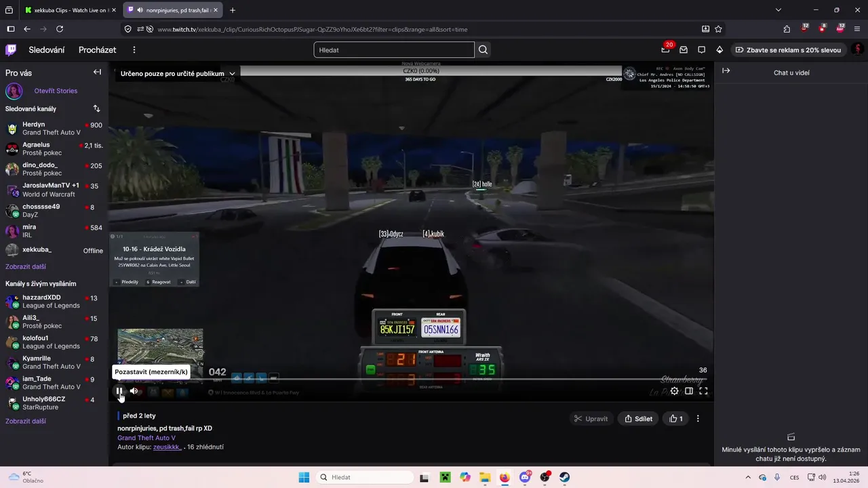The width and height of the screenshot is (868, 488).
Task: Open Steam from the taskbar
Action: point(564,477)
